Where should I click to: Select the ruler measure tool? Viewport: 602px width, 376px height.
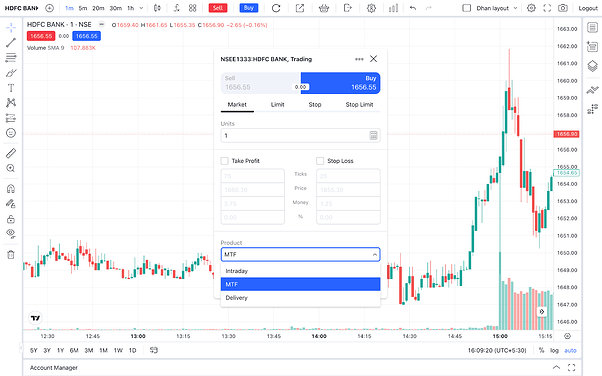click(x=11, y=153)
